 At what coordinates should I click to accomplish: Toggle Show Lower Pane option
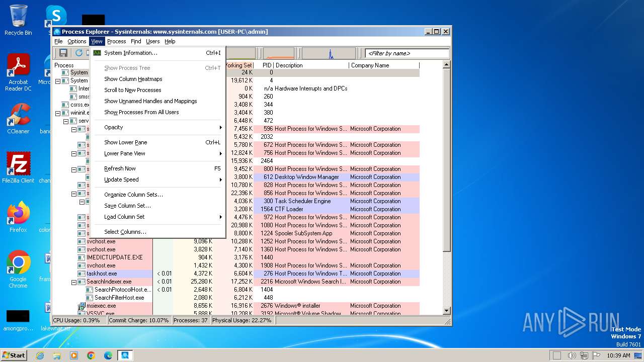tap(157, 142)
